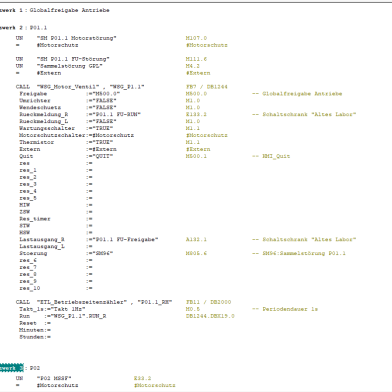Click the address DB1244.DBX19.0
Screen dimensions: 392x392
pos(210,316)
